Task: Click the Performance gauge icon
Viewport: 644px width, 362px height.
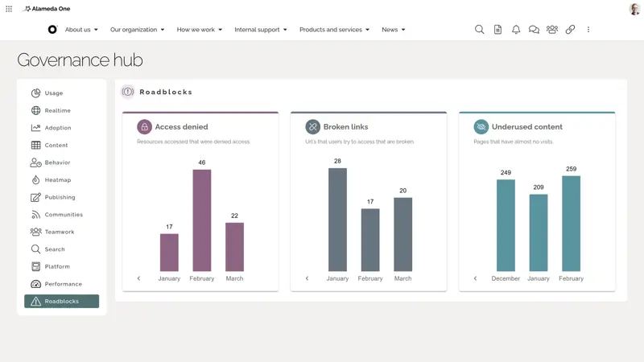Action: 35,284
